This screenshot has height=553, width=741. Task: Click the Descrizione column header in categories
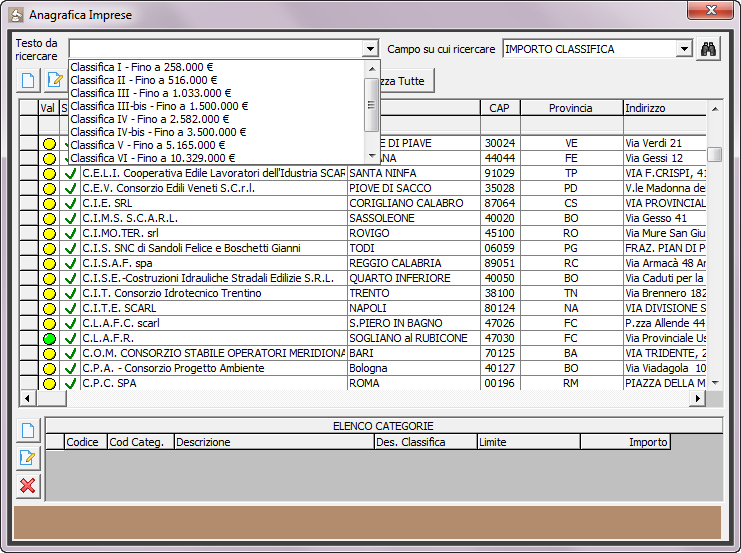(x=274, y=442)
